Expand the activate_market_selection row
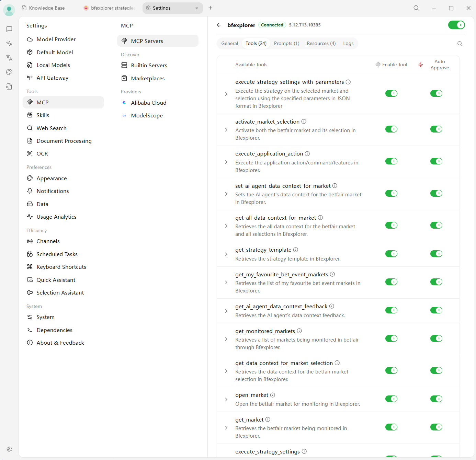 coord(226,130)
